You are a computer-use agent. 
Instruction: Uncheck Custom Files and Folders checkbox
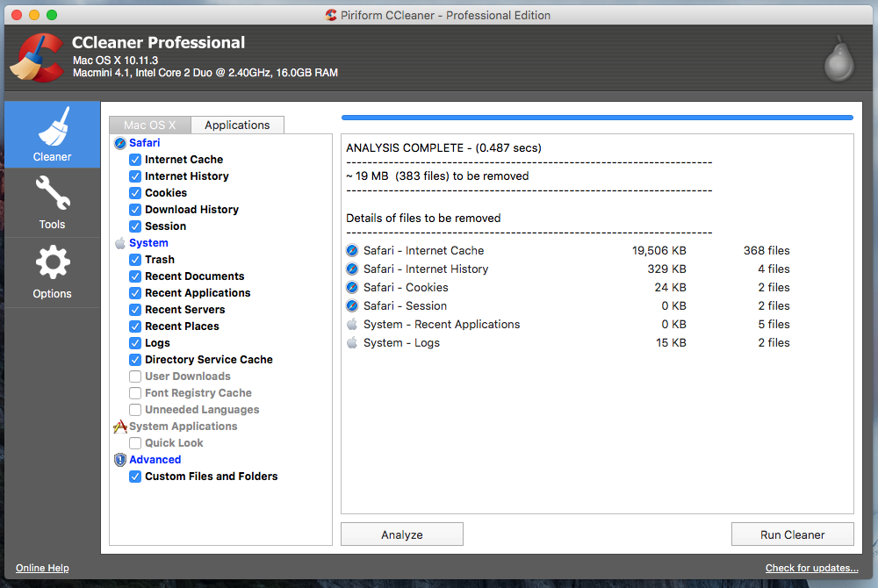pyautogui.click(x=135, y=477)
